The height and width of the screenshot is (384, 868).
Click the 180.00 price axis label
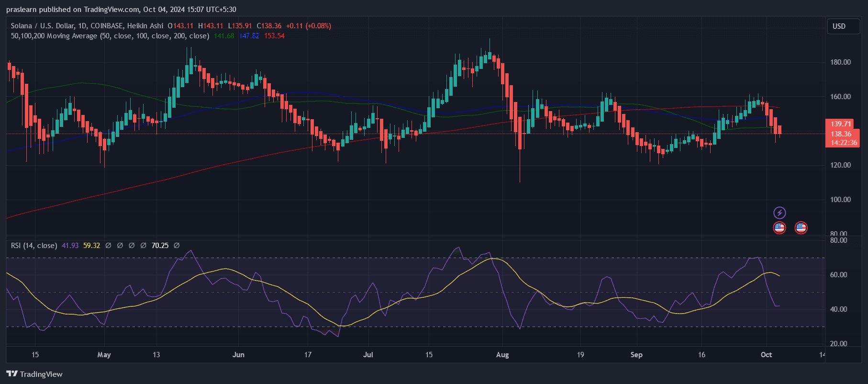pos(841,62)
